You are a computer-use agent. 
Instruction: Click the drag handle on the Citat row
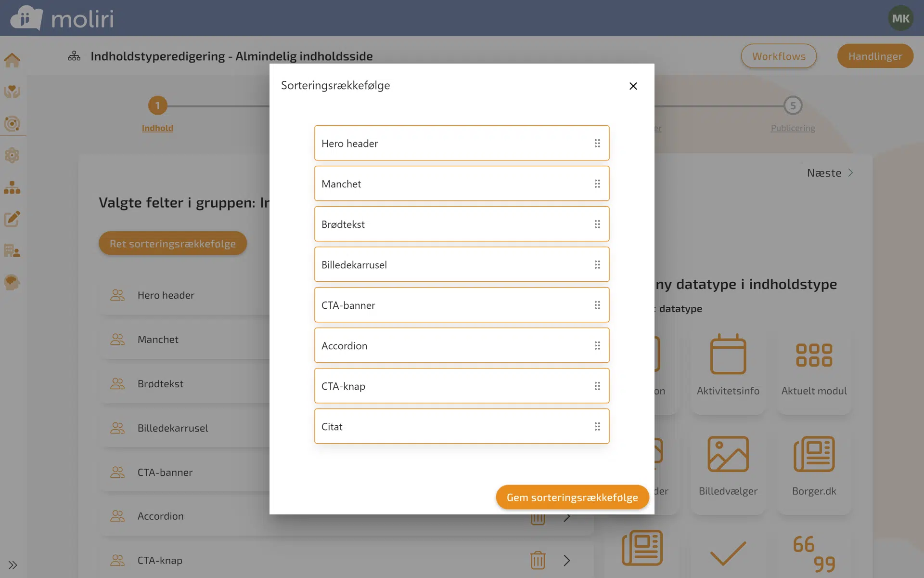pos(597,427)
